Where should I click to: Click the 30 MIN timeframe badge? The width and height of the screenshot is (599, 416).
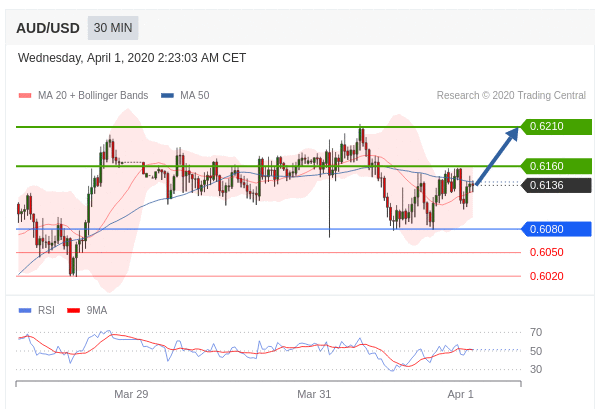(x=113, y=28)
